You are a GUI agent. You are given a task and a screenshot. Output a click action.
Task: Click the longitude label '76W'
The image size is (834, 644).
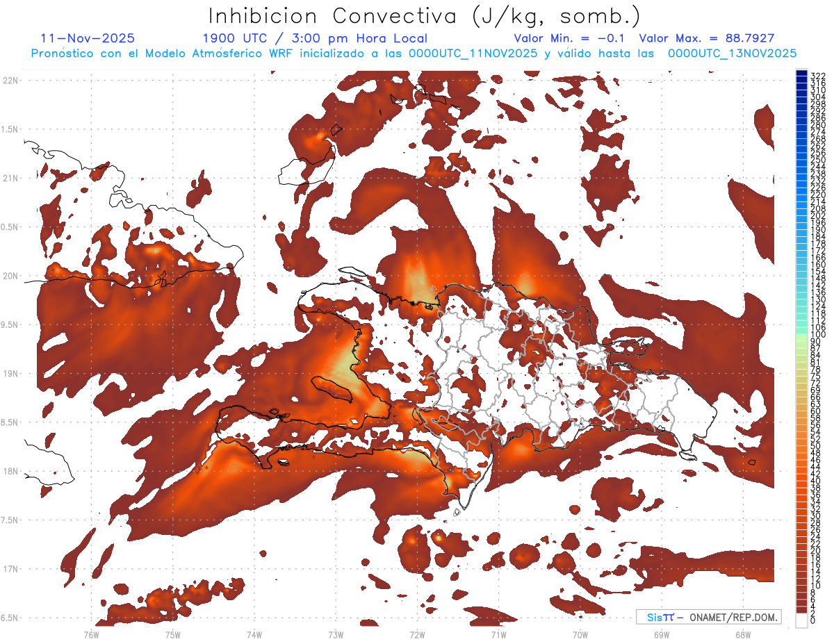pos(91,634)
